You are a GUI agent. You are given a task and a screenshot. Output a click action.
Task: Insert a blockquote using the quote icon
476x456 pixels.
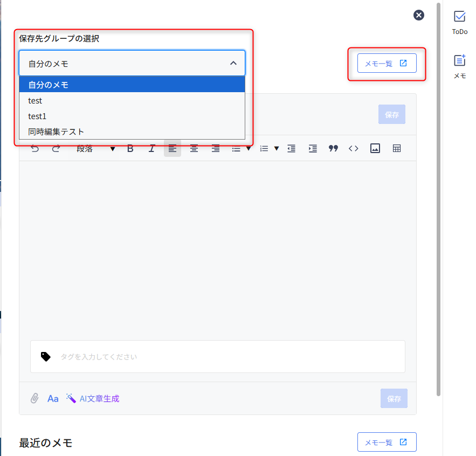click(333, 149)
